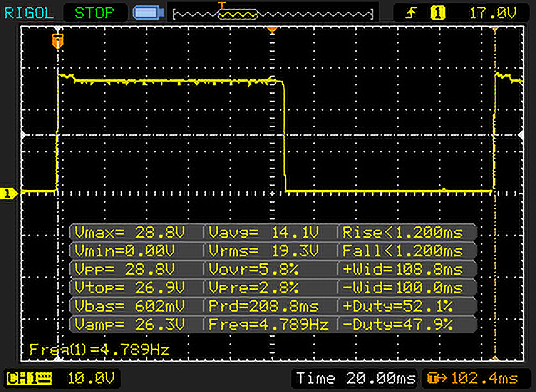Click the orange trigger position marker at top center
Image resolution: width=536 pixels, height=392 pixels.
pyautogui.click(x=272, y=30)
